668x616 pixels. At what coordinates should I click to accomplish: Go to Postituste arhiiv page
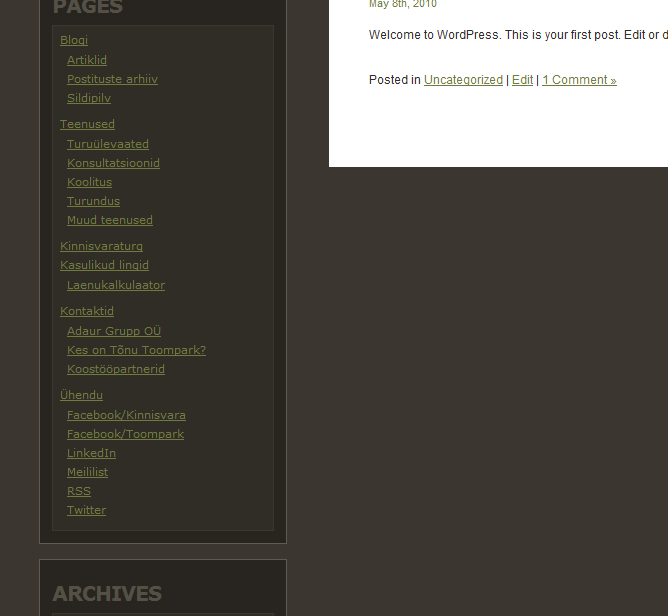click(x=112, y=79)
